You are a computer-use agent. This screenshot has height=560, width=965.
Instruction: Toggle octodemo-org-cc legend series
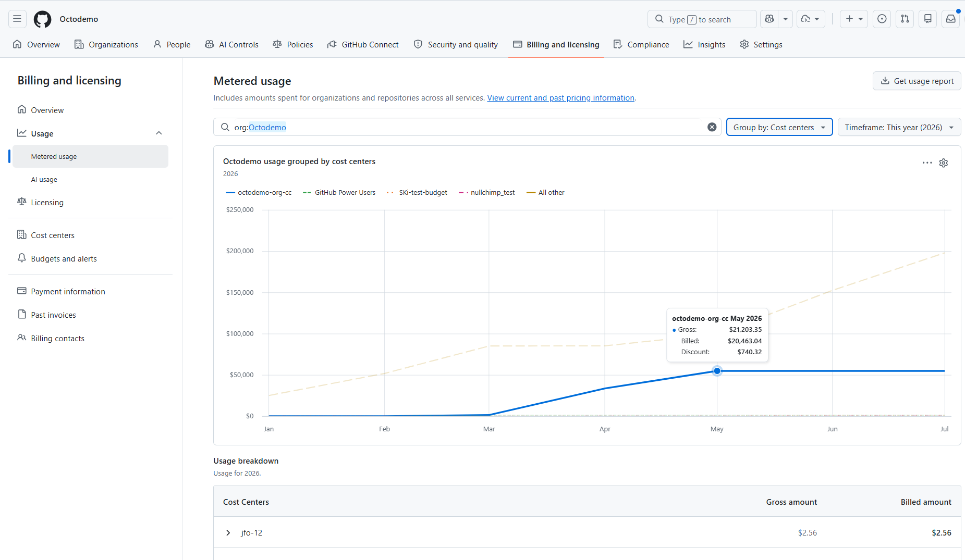tap(259, 193)
